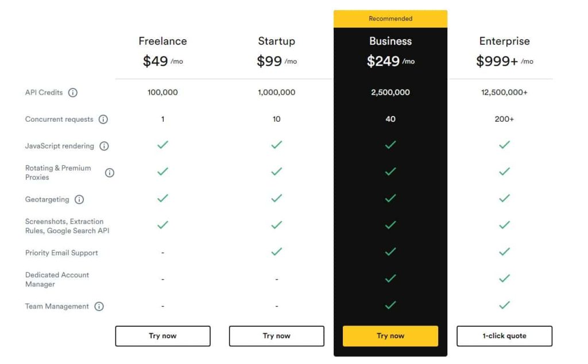Click Try now under Startup plan
Viewport: 588px width, 364px height.
pyautogui.click(x=277, y=336)
